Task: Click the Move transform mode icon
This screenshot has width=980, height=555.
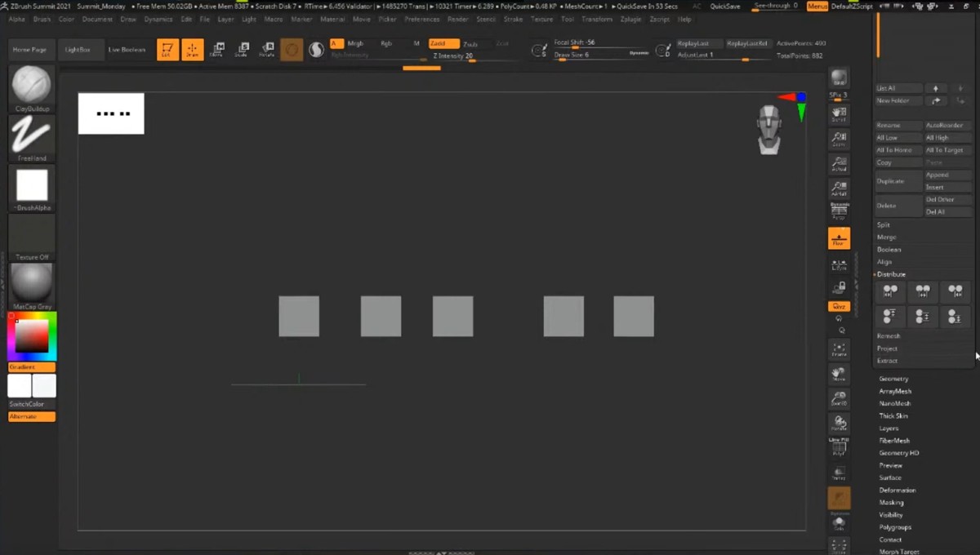Action: click(x=217, y=50)
